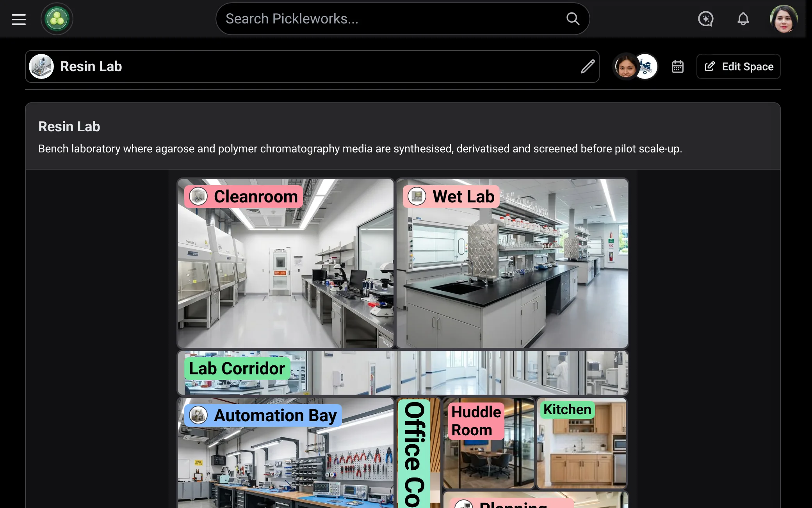Open the hamburger navigation menu
Screen dimensions: 812x508
(18, 19)
